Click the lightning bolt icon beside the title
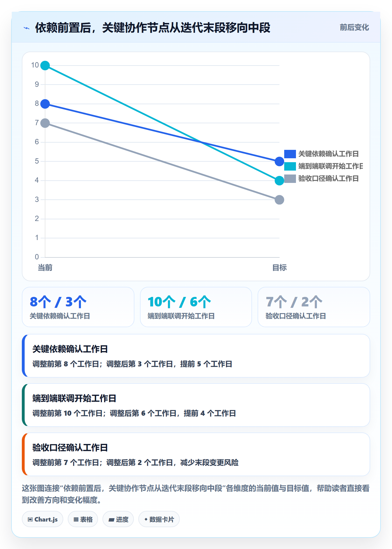The height and width of the screenshot is (549, 392). click(27, 28)
